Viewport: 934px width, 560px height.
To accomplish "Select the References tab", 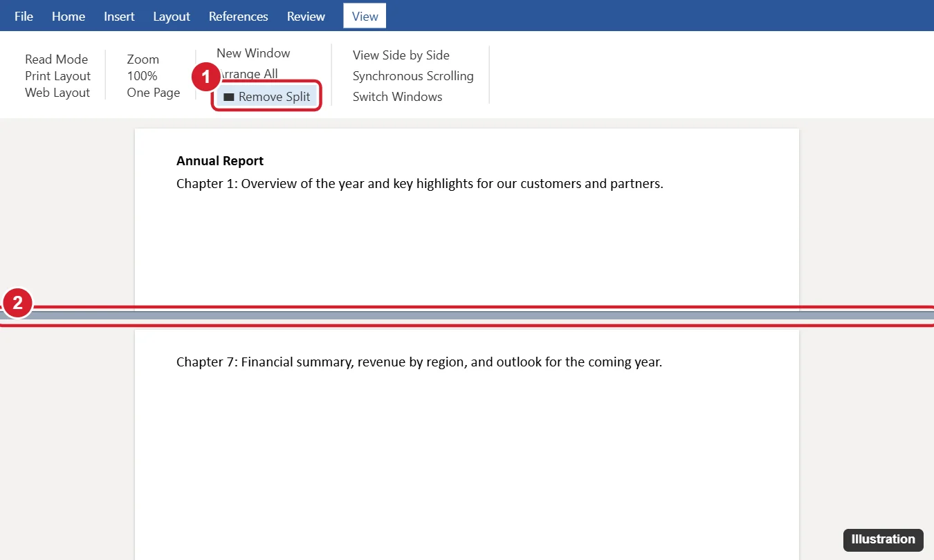I will click(239, 16).
